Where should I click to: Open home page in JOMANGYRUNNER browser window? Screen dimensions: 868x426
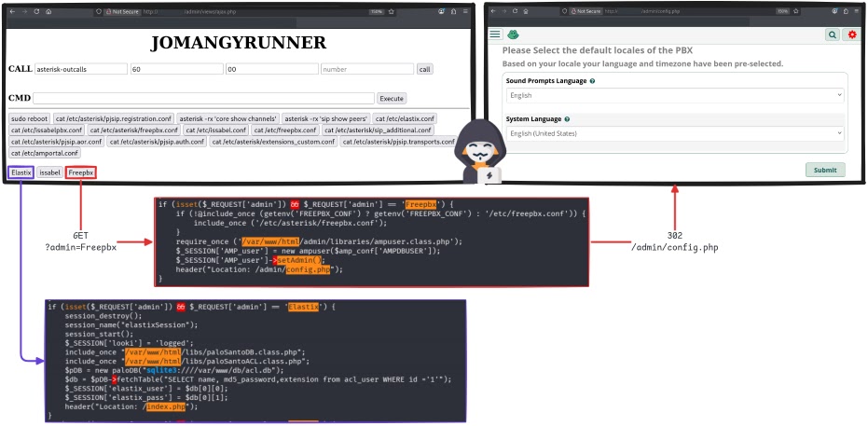48,11
